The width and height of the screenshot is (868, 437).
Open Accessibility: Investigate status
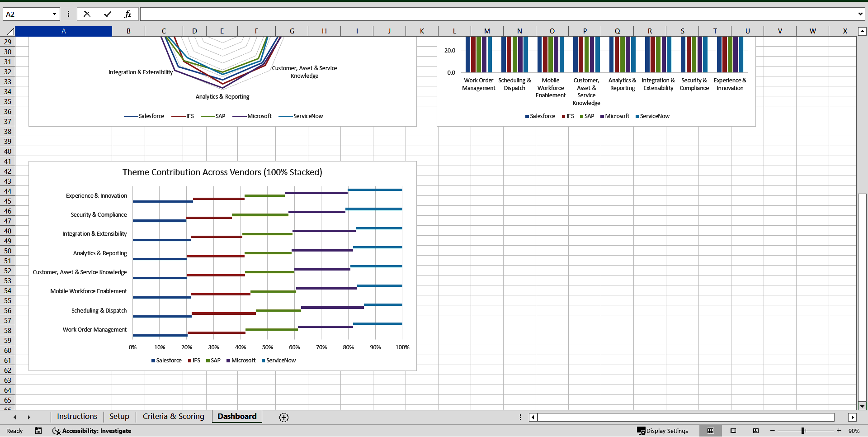pos(92,431)
